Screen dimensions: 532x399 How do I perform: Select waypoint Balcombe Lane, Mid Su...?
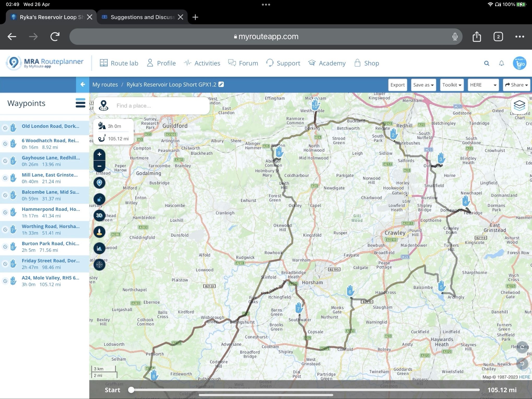coord(44,195)
